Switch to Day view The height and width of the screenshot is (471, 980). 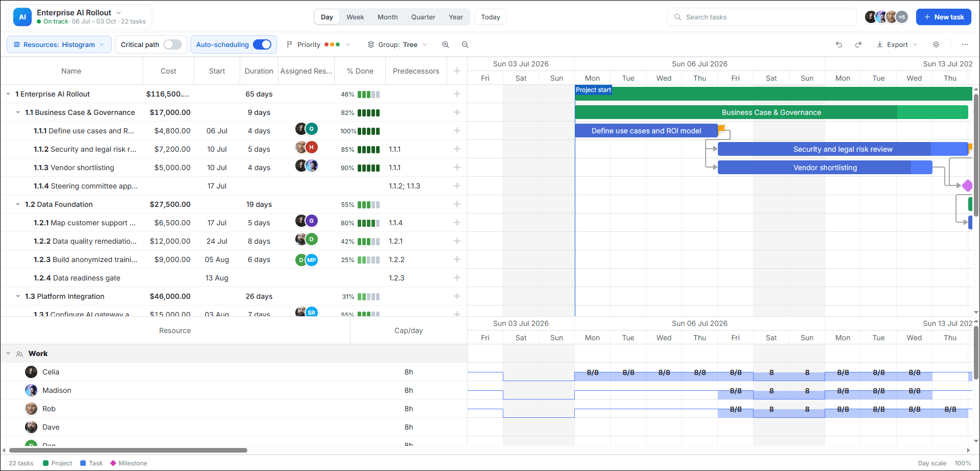327,17
